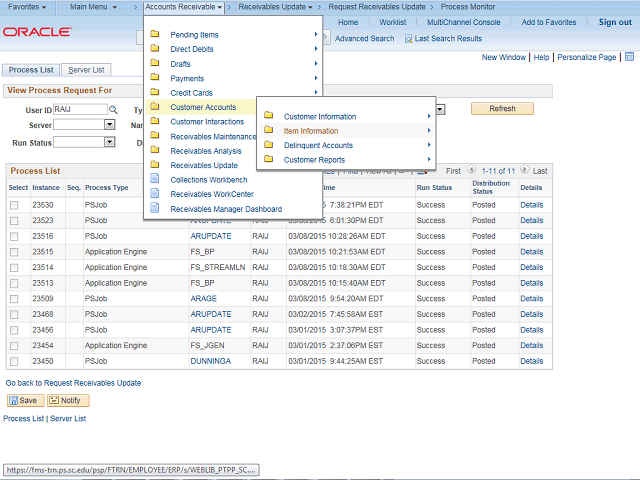Open the Server dropdown list

pos(109,125)
